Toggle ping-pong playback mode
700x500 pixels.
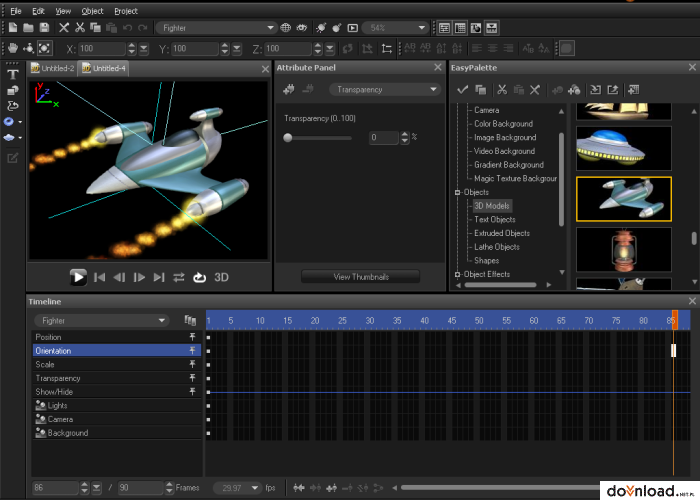click(x=179, y=277)
